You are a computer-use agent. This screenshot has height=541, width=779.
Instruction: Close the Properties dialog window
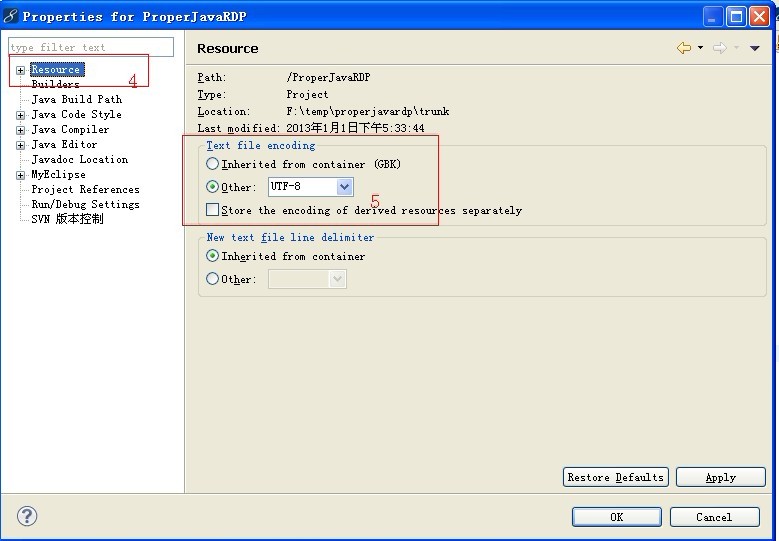click(760, 16)
